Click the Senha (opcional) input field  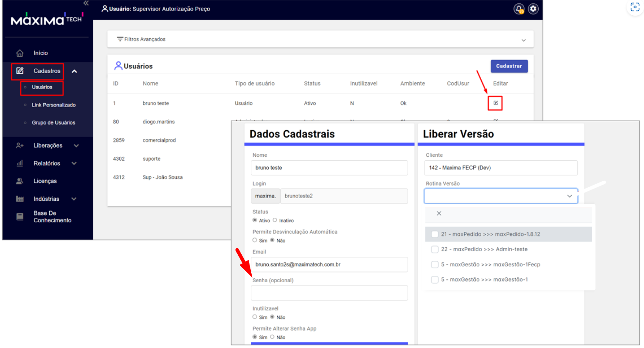(x=329, y=293)
